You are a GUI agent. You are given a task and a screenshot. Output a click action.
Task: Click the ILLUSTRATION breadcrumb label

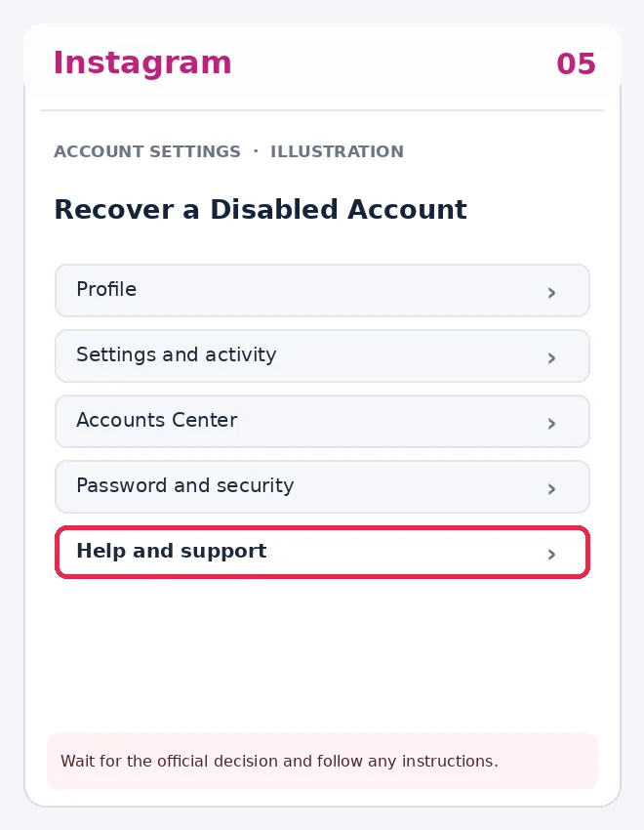click(x=337, y=151)
